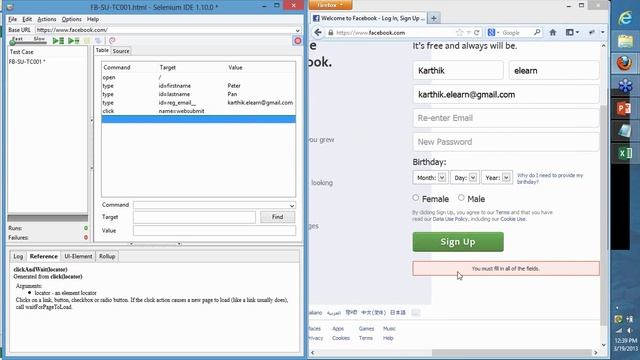
Task: Open the Options menu
Action: pyautogui.click(x=71, y=19)
